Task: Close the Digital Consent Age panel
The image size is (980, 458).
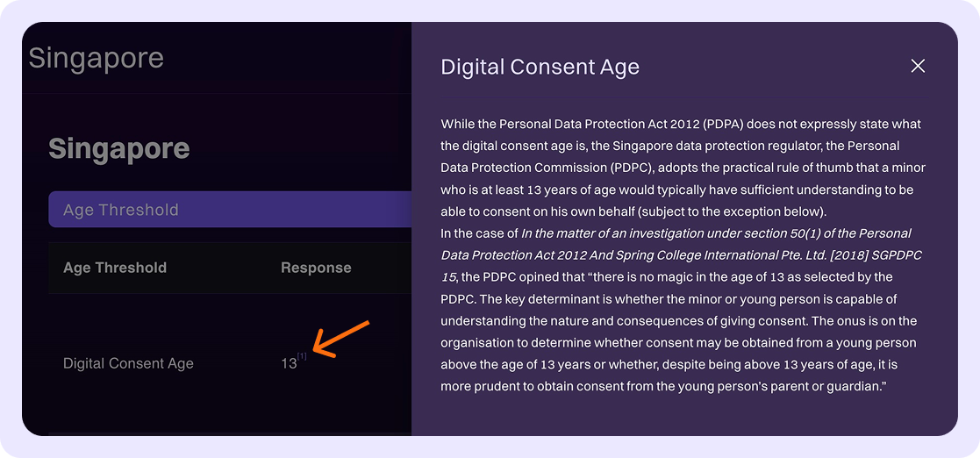Action: [x=918, y=66]
